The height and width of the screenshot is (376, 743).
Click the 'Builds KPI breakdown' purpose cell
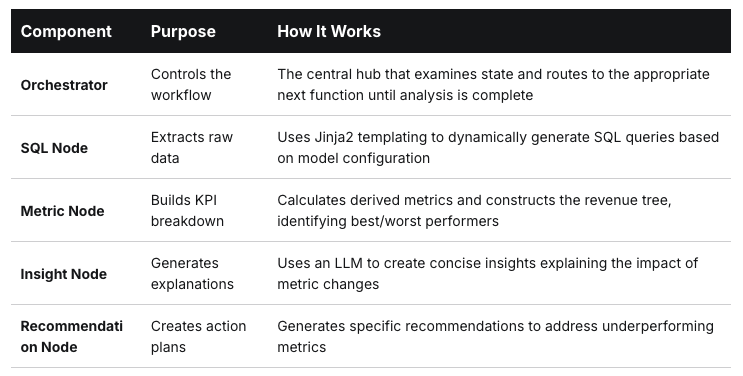point(187,211)
